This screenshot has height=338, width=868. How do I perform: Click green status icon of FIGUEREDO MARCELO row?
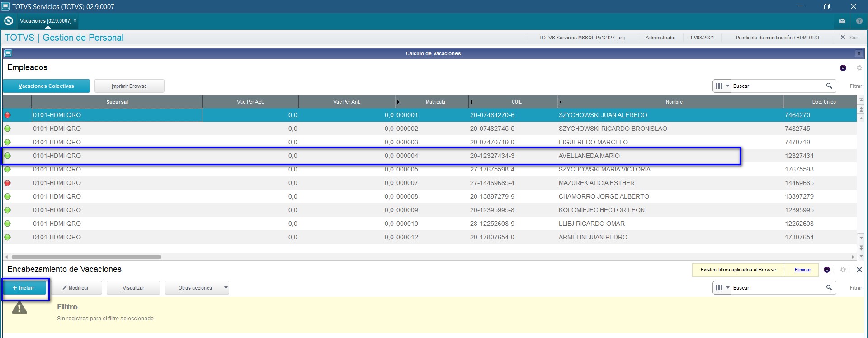[x=8, y=142]
